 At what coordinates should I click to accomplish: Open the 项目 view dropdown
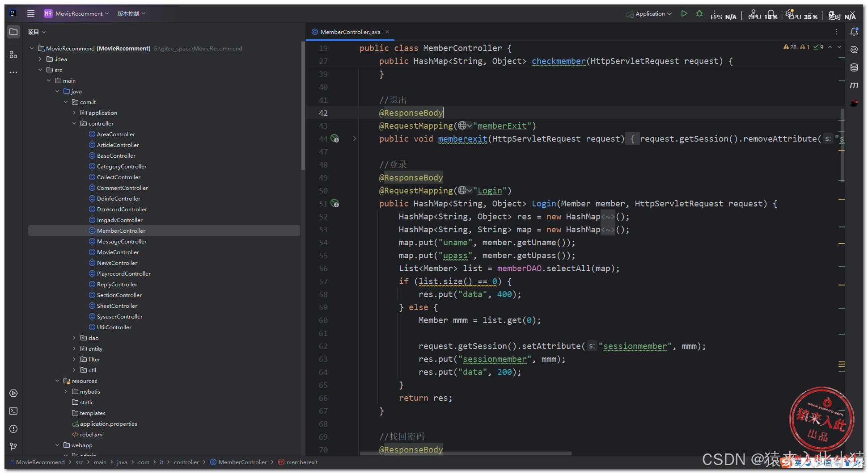pos(37,32)
